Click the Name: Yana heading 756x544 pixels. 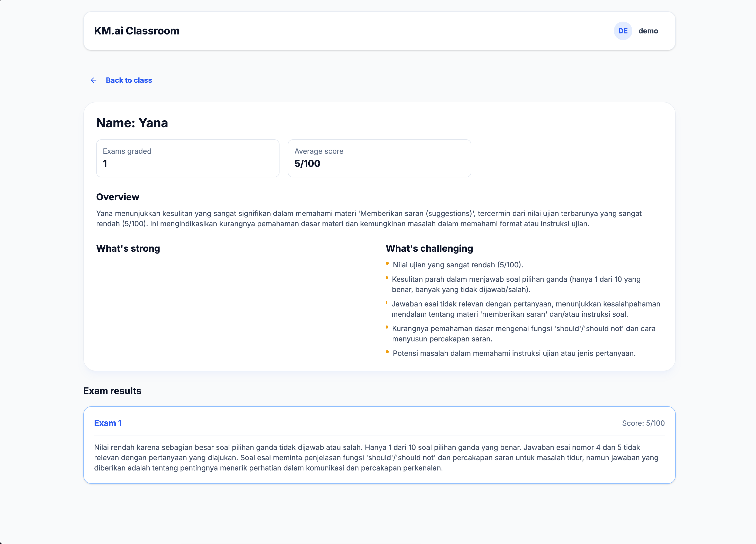click(132, 123)
